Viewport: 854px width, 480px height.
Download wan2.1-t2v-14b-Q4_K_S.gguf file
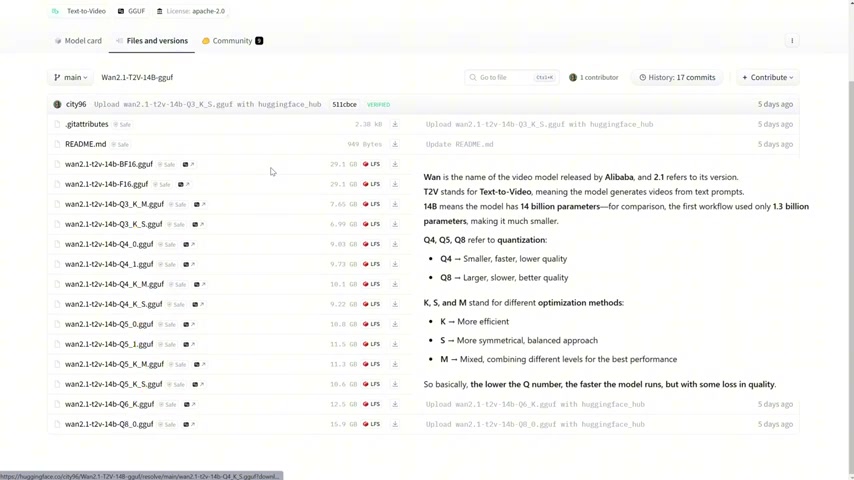point(395,304)
